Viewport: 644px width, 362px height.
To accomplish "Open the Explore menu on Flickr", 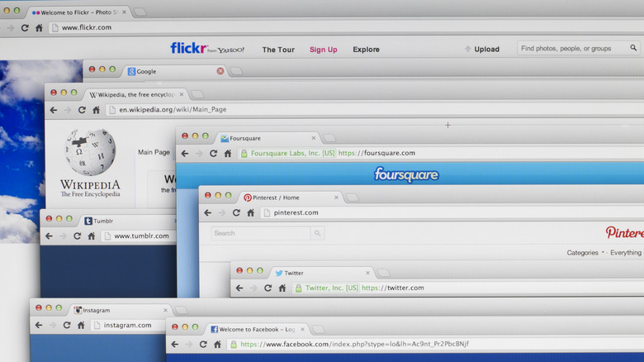I will tap(366, 50).
